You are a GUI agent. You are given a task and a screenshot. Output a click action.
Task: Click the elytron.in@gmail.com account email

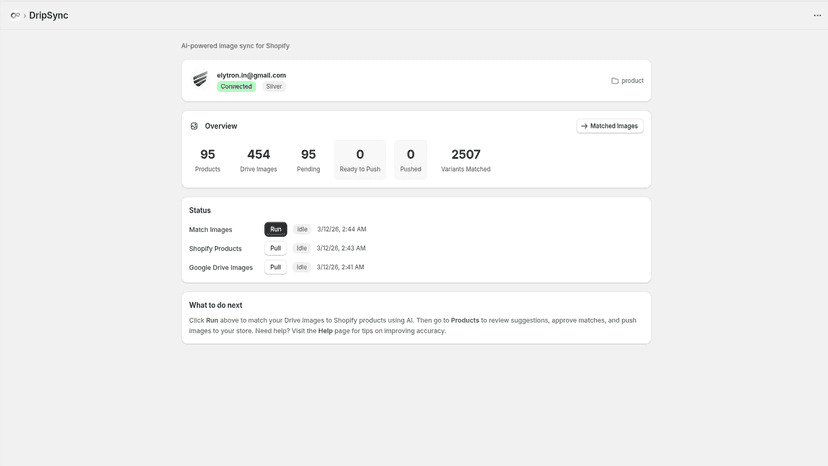pos(251,75)
